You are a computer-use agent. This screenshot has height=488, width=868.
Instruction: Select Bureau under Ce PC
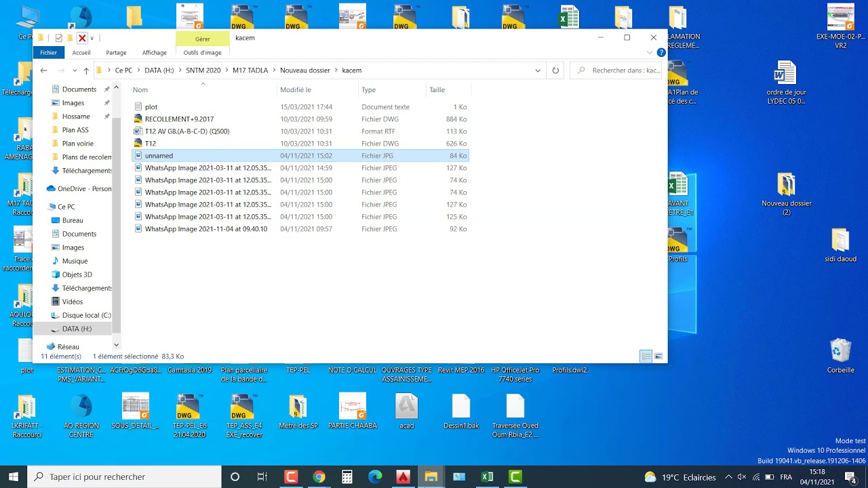[72, 220]
